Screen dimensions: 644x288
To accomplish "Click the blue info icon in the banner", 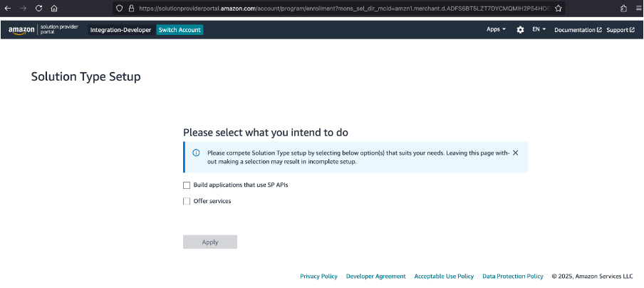I will point(196,153).
